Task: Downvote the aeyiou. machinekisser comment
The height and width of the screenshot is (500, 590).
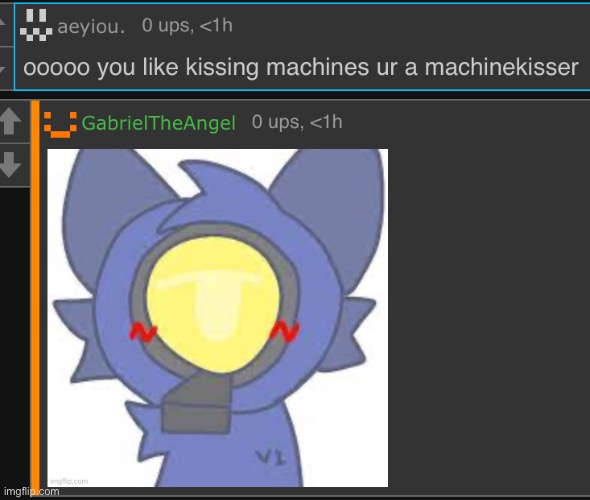Action: [x=3, y=68]
